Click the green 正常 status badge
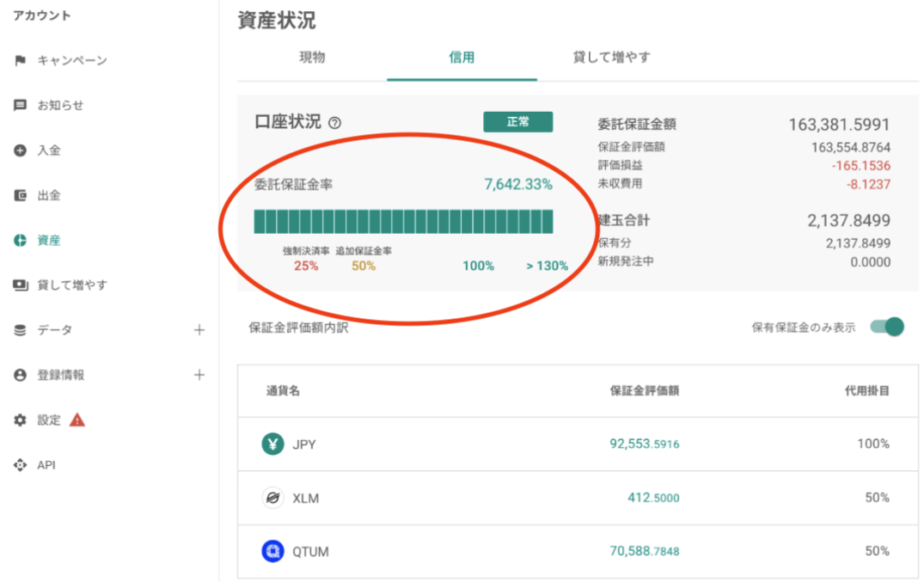 point(517,122)
